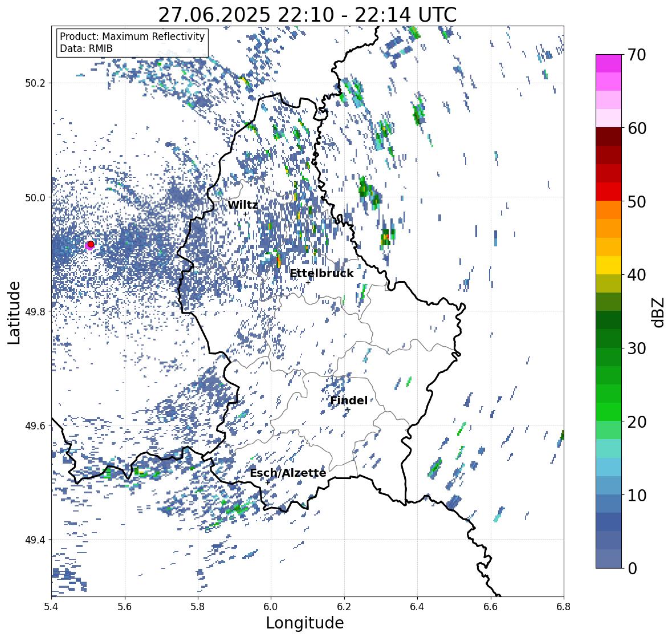The height and width of the screenshot is (637, 672).
Task: Click the longitude tick label 6.6
Action: tap(491, 607)
